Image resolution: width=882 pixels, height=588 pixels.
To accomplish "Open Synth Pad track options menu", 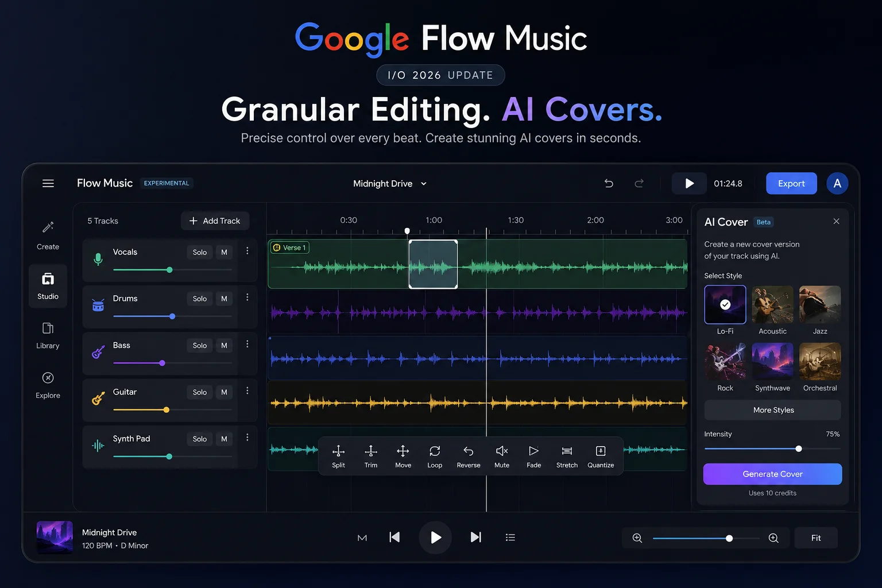I will click(247, 438).
